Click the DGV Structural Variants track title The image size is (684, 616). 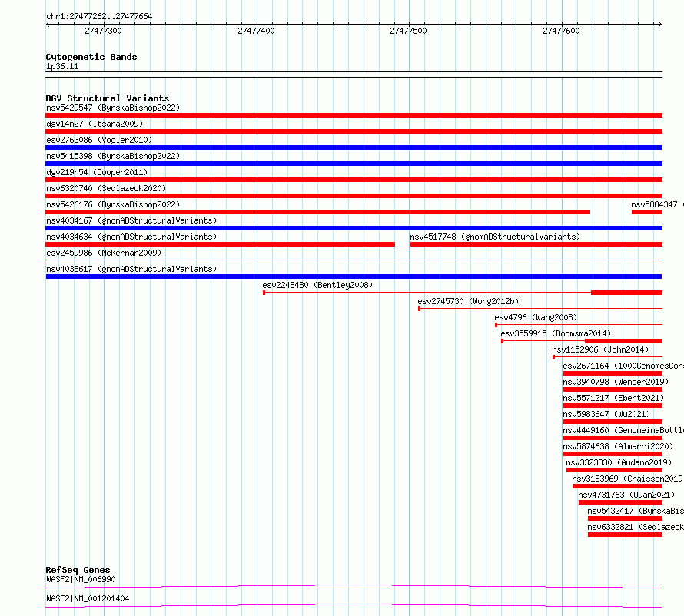108,98
